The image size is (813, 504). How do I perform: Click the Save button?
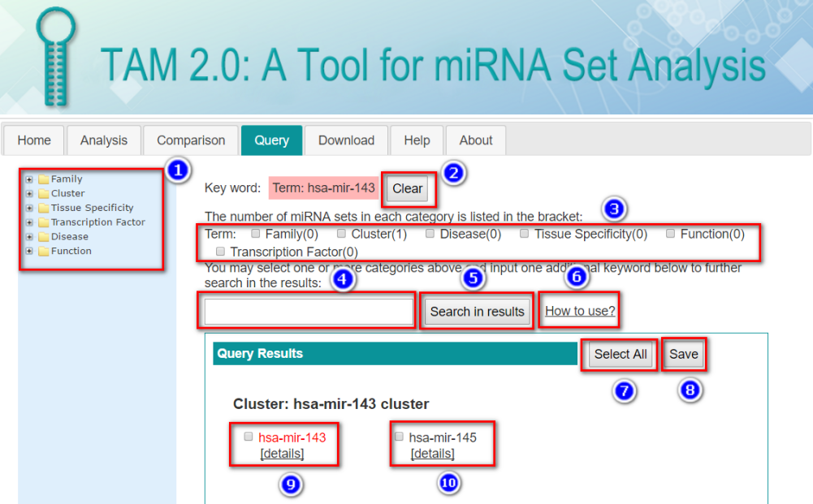[x=683, y=355]
